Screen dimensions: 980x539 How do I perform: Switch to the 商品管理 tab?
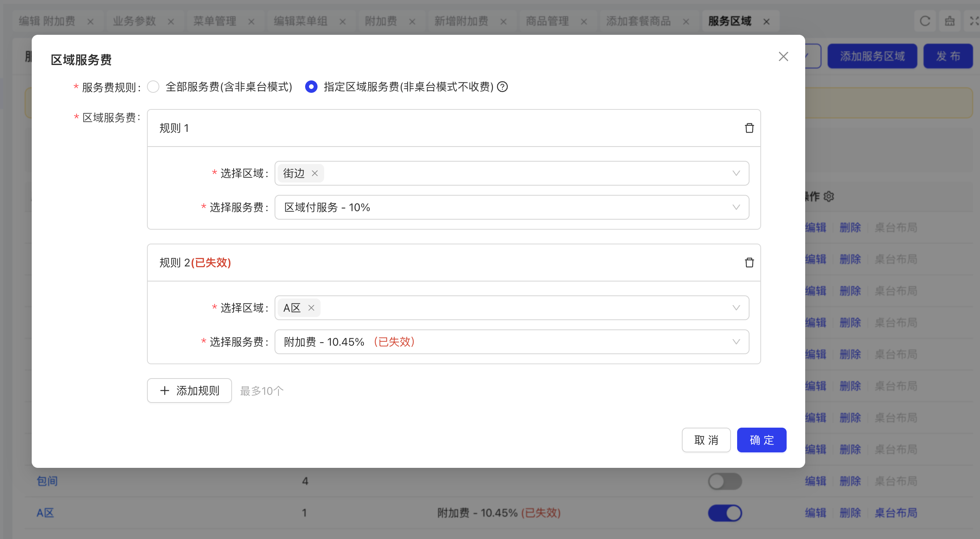[x=547, y=21]
